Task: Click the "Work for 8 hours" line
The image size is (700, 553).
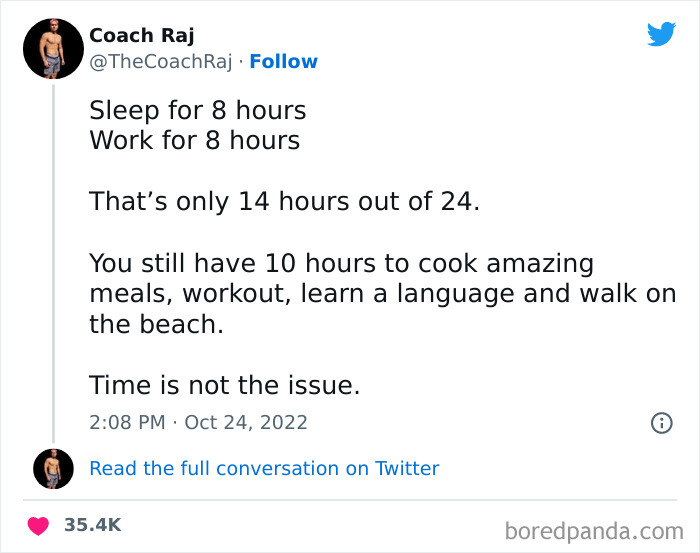Action: click(195, 140)
